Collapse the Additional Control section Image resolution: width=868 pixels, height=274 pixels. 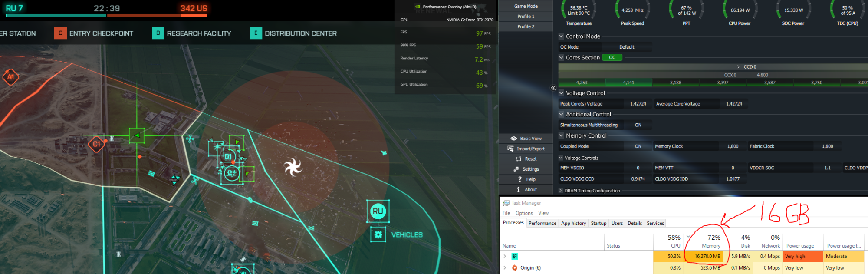tap(561, 114)
